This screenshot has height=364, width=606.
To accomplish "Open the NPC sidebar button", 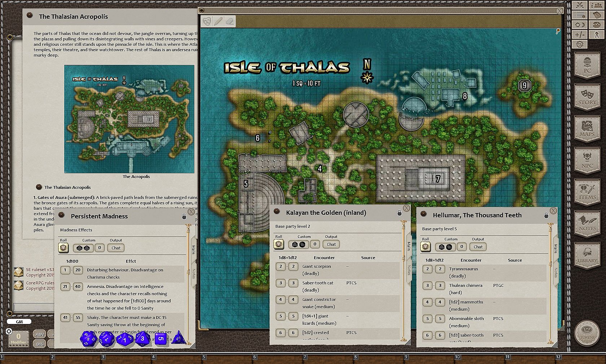I will 587,160.
